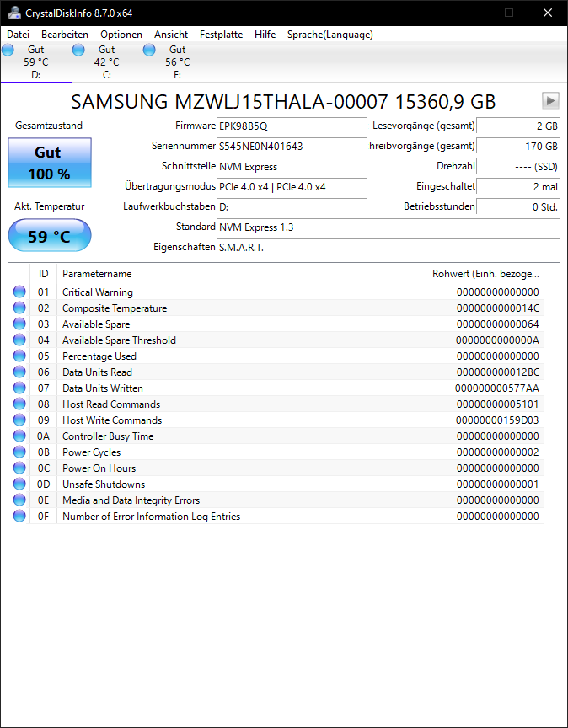Click blue status orb for Host Write Commands

19,420
